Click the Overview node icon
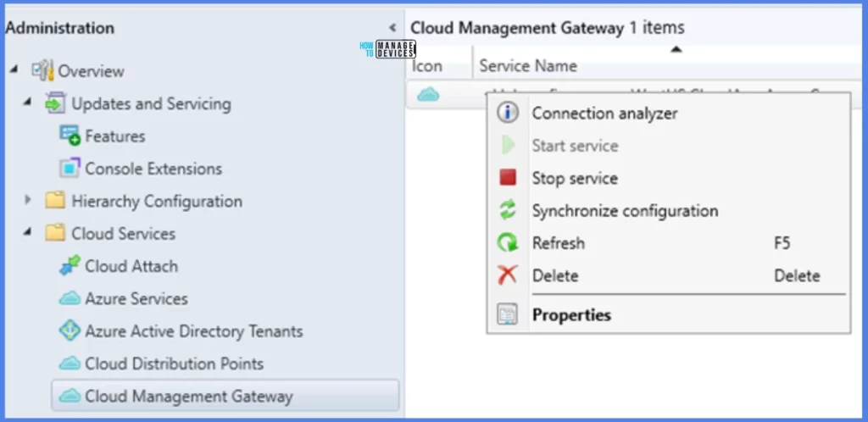The height and width of the screenshot is (422, 868). 42,71
